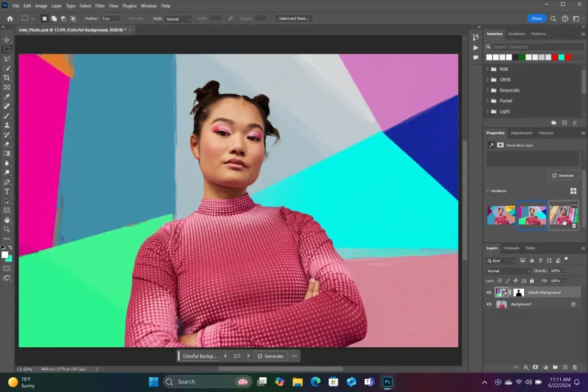The width and height of the screenshot is (588, 392).
Task: Delete the selected variation using trash icon
Action: coord(573,225)
